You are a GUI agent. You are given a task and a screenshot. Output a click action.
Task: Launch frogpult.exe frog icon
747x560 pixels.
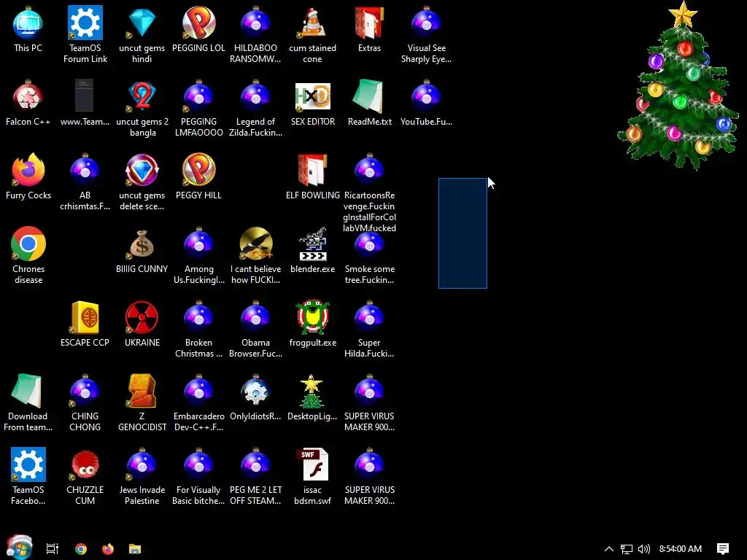312,317
